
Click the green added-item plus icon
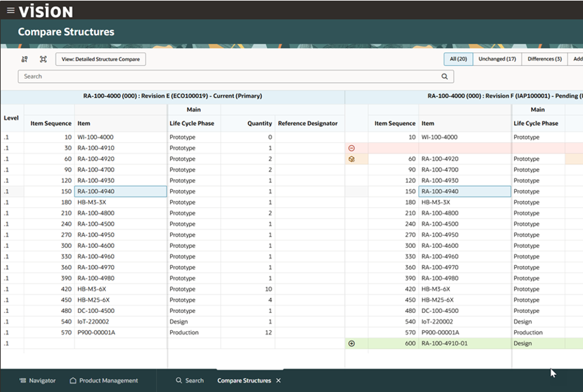click(352, 344)
